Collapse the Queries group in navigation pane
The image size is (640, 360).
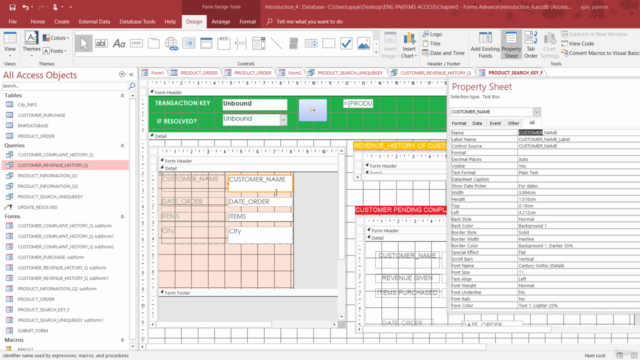click(x=122, y=146)
